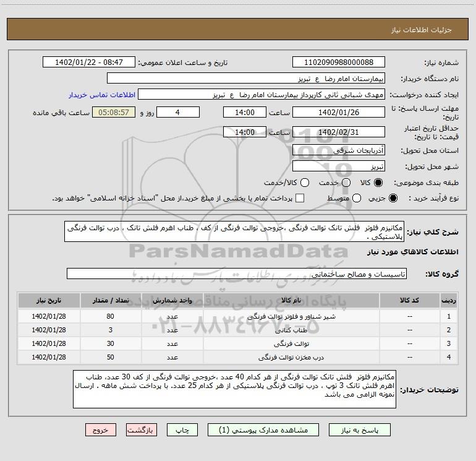
Task: Click the توضیحات خریدار text area
Action: (234, 389)
